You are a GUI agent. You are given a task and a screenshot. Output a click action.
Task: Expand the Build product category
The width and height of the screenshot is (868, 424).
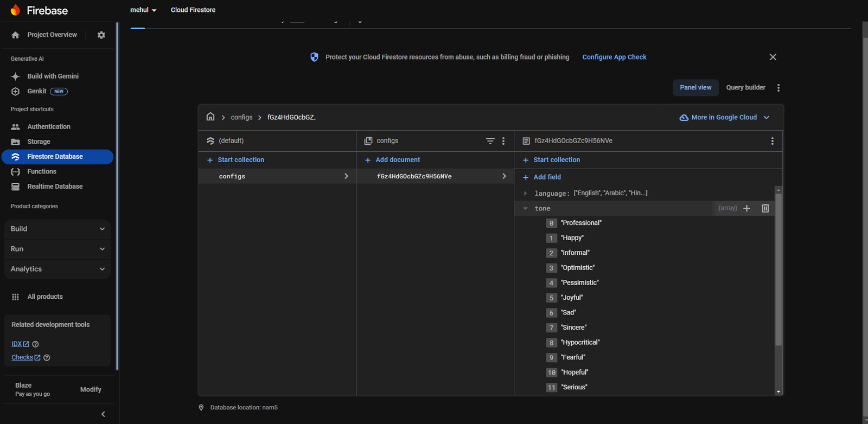click(x=58, y=229)
